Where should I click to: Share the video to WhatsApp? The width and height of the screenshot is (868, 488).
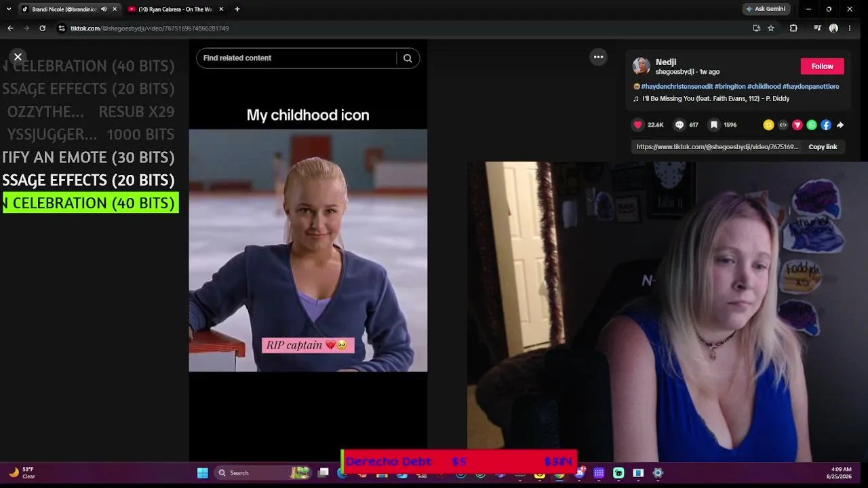click(x=812, y=125)
